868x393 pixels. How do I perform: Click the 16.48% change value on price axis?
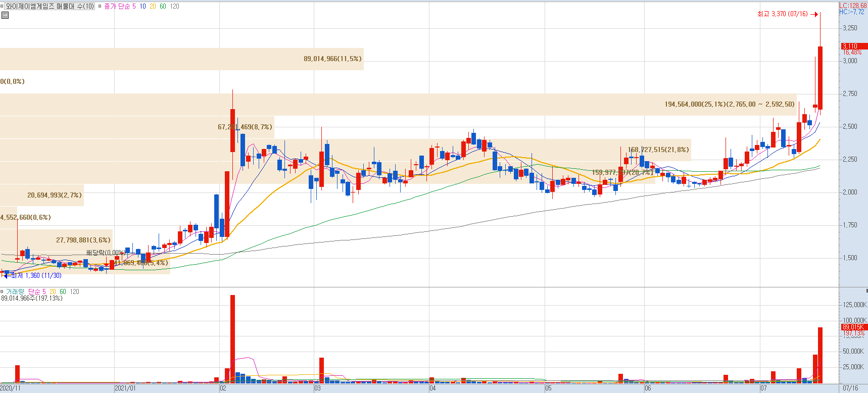(852, 52)
